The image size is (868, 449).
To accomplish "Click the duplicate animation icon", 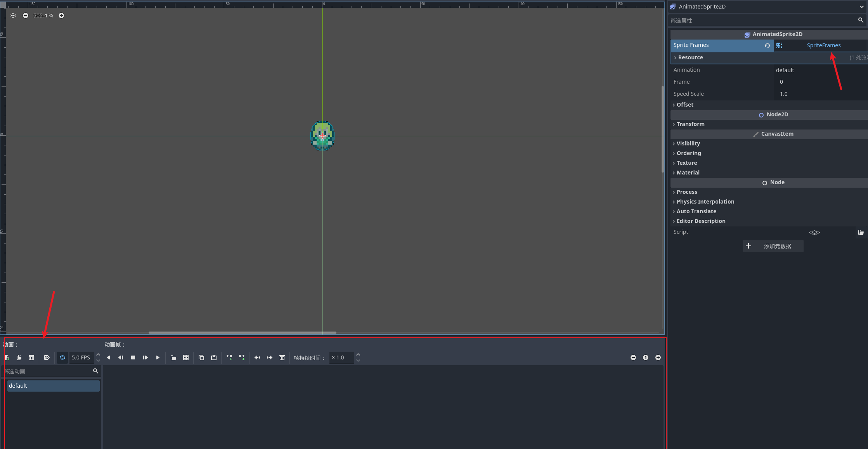I will (19, 357).
